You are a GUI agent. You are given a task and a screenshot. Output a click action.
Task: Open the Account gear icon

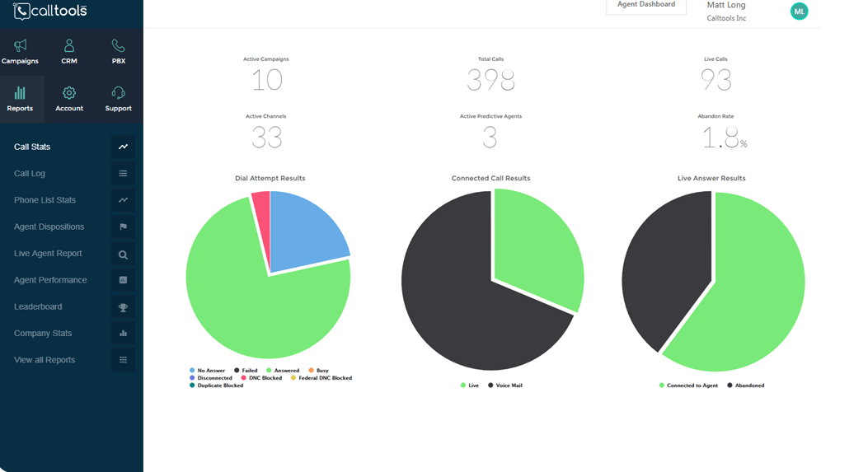(x=69, y=92)
